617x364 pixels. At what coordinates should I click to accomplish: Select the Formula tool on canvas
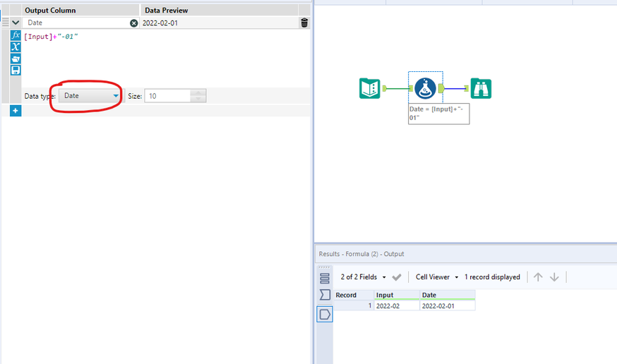[x=425, y=88]
